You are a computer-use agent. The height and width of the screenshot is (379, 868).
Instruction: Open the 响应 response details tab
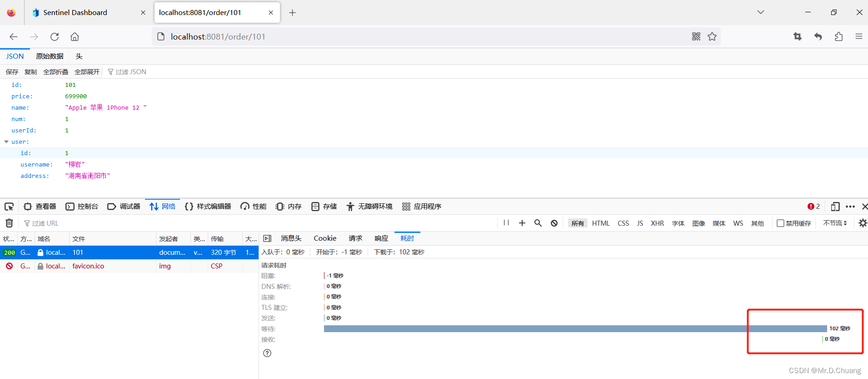click(381, 238)
